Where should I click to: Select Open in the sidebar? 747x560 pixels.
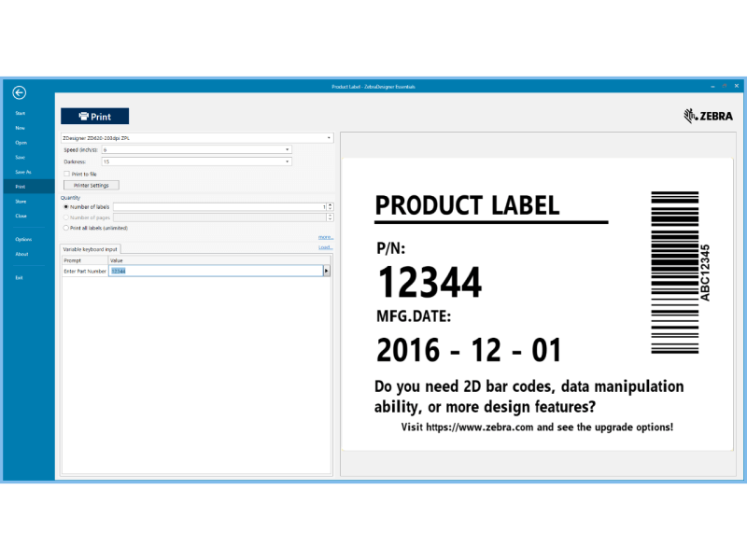tap(21, 143)
